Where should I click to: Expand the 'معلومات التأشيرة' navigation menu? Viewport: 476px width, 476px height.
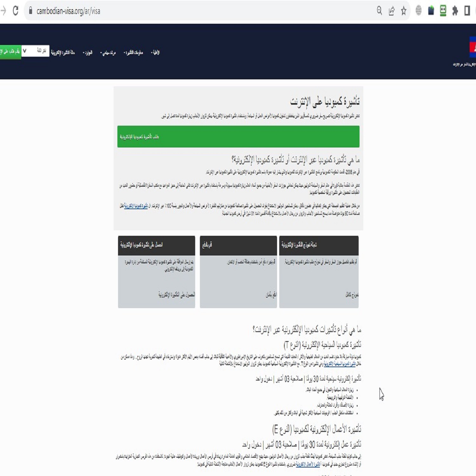tap(133, 53)
